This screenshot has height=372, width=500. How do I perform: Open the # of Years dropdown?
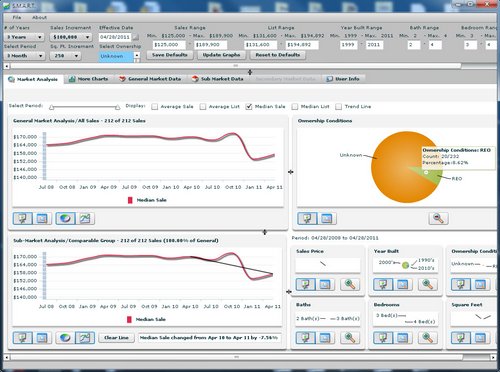click(24, 37)
